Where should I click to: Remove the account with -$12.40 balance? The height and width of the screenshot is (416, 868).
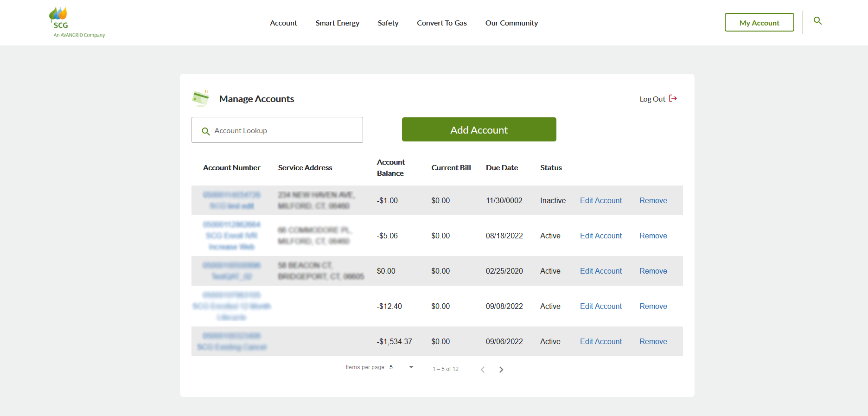[653, 306]
